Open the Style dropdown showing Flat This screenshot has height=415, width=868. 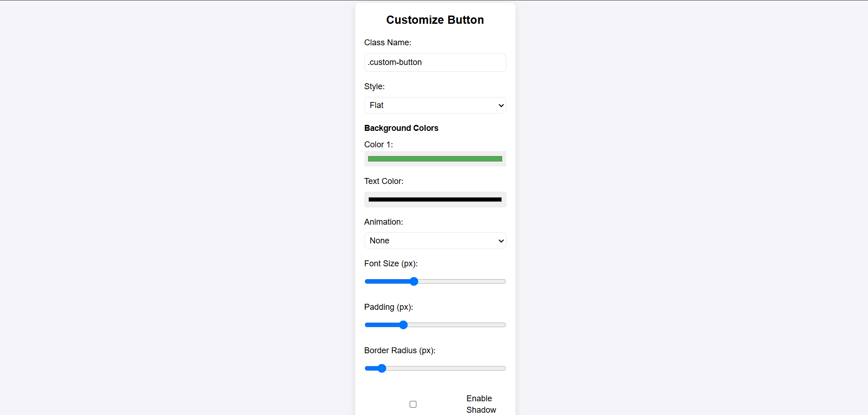(x=435, y=105)
